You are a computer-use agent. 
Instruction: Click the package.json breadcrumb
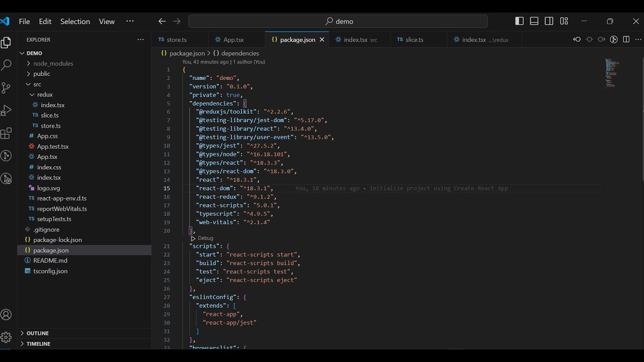pyautogui.click(x=183, y=53)
